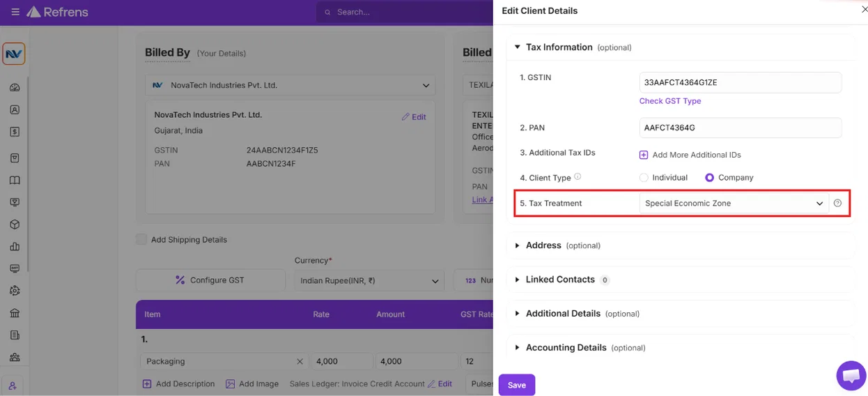Image resolution: width=868 pixels, height=396 pixels.
Task: Close the Edit Client Details panel
Action: click(865, 10)
